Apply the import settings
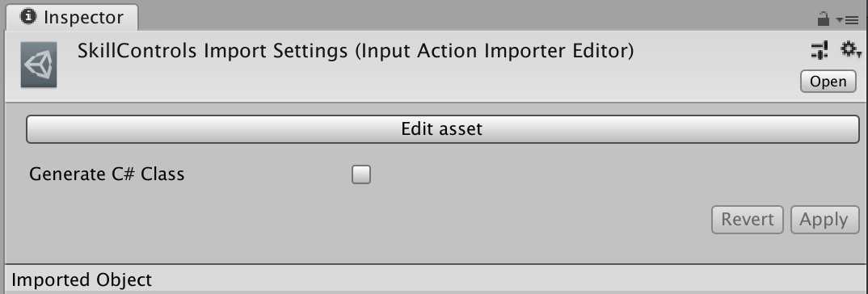 pyautogui.click(x=824, y=220)
